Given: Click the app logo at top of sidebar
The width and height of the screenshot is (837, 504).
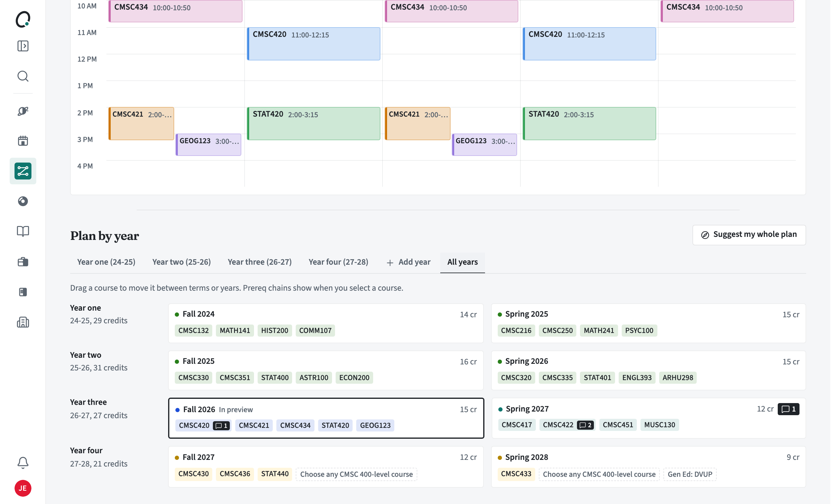Looking at the screenshot, I should [23, 19].
